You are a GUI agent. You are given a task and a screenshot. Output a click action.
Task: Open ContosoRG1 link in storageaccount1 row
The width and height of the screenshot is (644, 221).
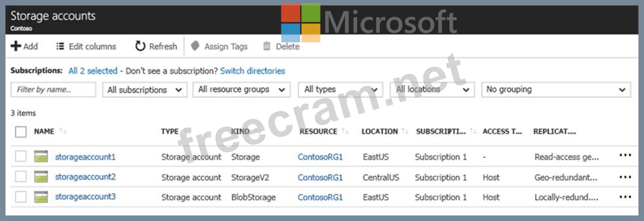pos(320,157)
